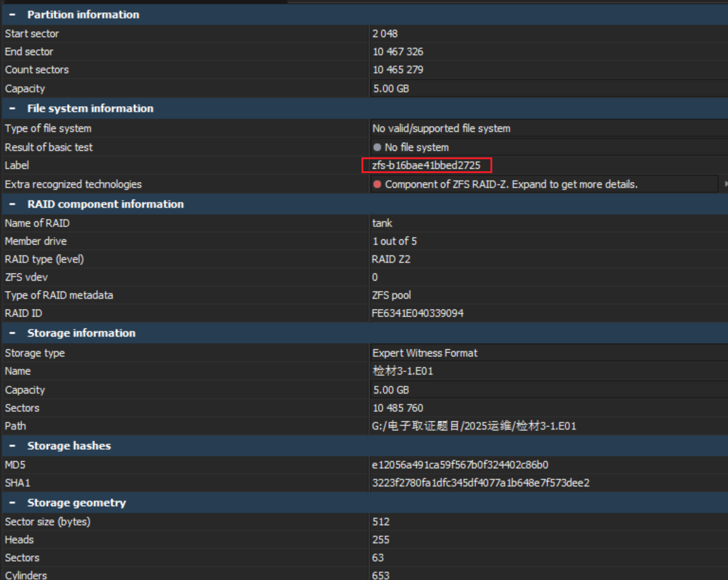Collapse the Storage geometry section

click(x=12, y=503)
